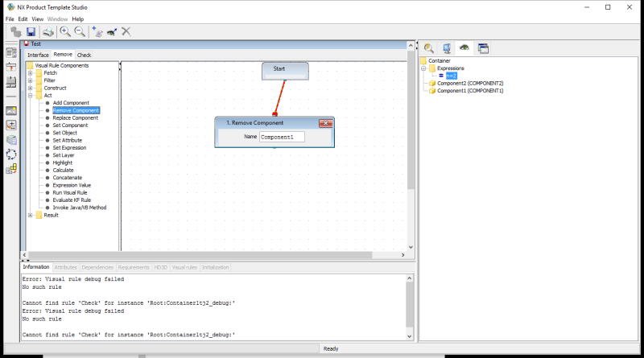Select Expression Value in the tree

coord(72,185)
